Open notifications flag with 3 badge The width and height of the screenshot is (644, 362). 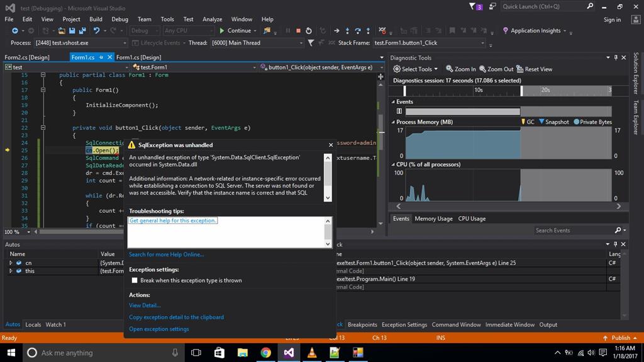(475, 6)
